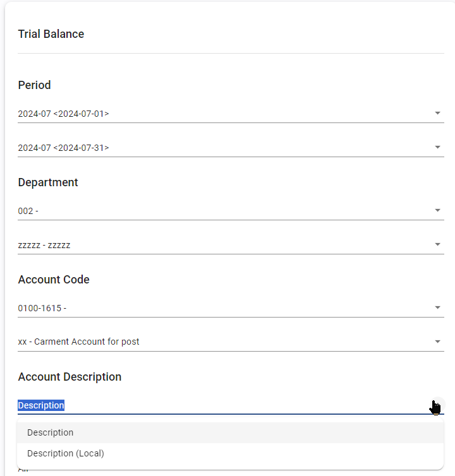Click the 'Account Description' section heading
The height and width of the screenshot is (476, 455).
click(70, 377)
